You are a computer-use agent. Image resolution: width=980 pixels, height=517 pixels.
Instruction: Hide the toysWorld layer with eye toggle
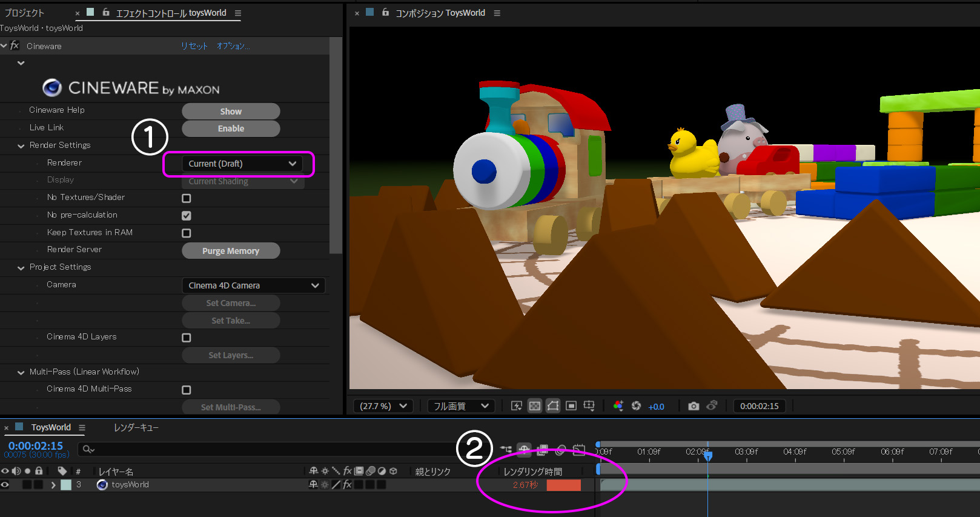point(5,485)
